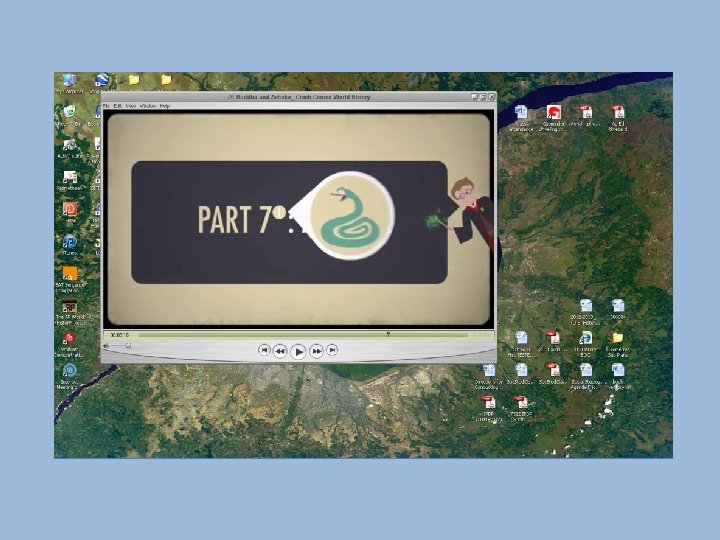Open the Help menu

(x=165, y=106)
